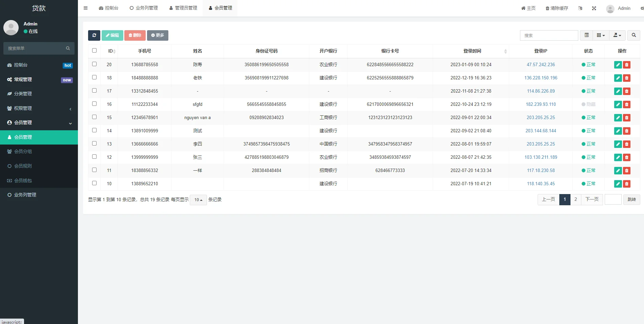Viewport: 644px width, 324px height.
Task: Toggle the sidebar hamburger menu icon
Action: pos(85,8)
